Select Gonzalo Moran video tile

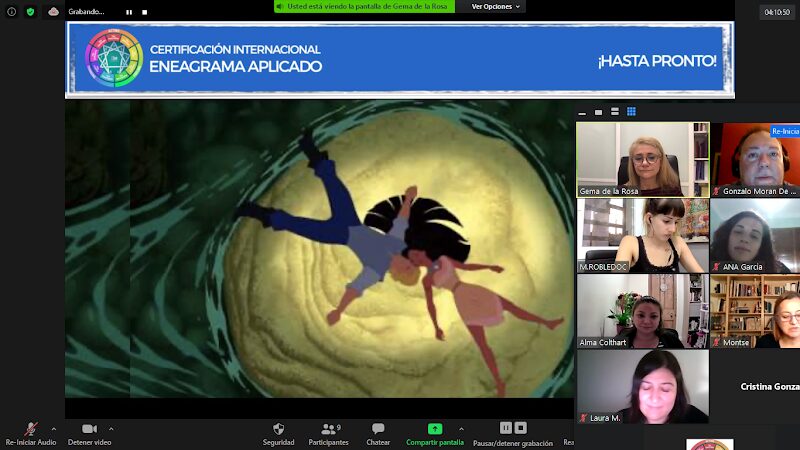[x=755, y=159]
